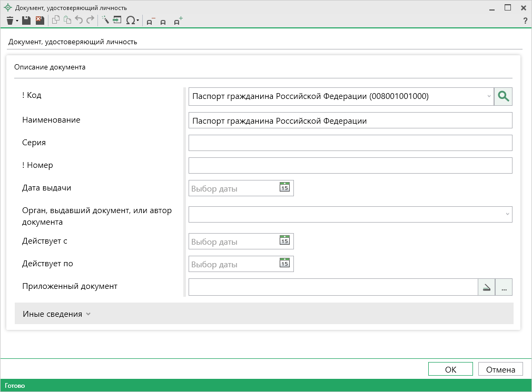Click the save floppy disk icon
The width and height of the screenshot is (532, 392).
[26, 21]
